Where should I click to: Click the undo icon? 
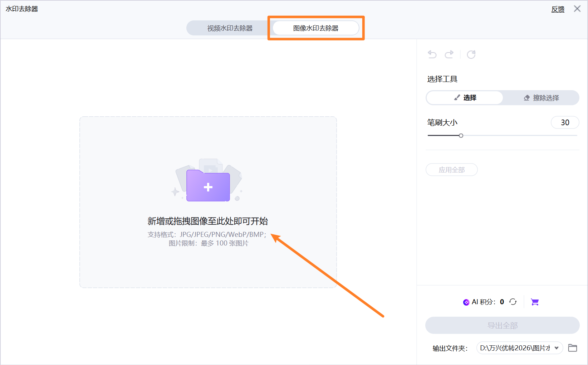(432, 54)
